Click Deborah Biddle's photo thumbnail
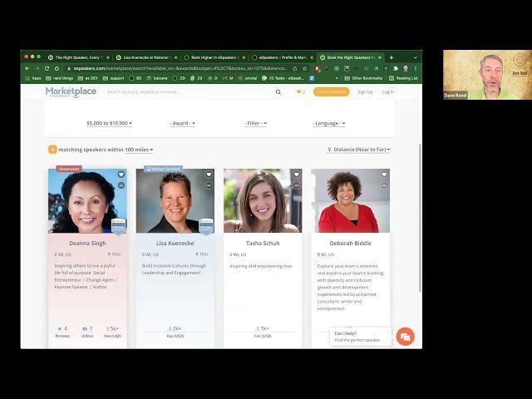The image size is (532, 399). point(350,201)
